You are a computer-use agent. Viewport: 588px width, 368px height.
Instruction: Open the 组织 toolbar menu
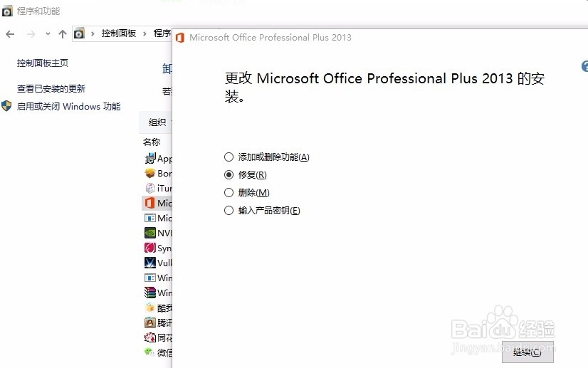[x=157, y=122]
